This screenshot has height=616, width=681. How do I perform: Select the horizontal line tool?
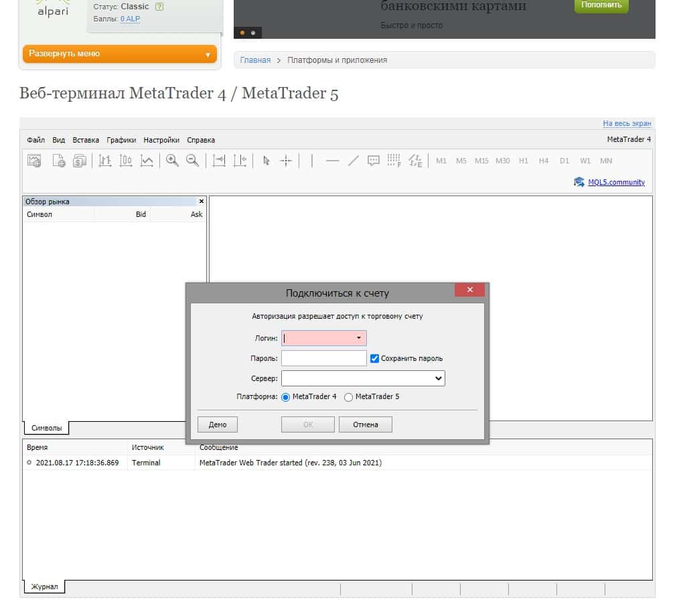tap(332, 161)
